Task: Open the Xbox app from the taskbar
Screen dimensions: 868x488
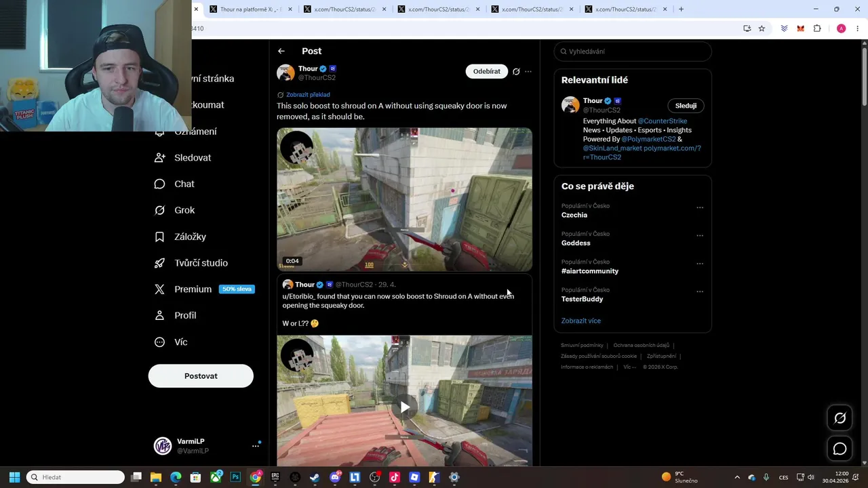Action: pos(216,477)
